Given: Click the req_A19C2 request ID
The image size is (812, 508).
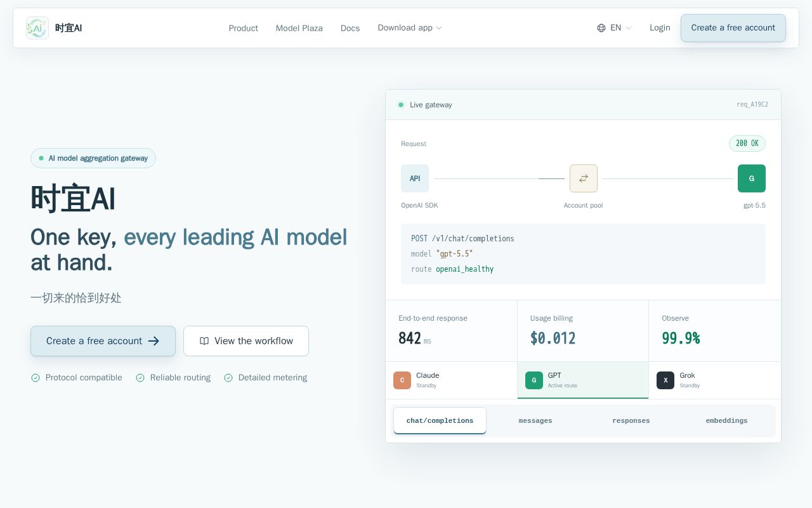Looking at the screenshot, I should (x=752, y=105).
